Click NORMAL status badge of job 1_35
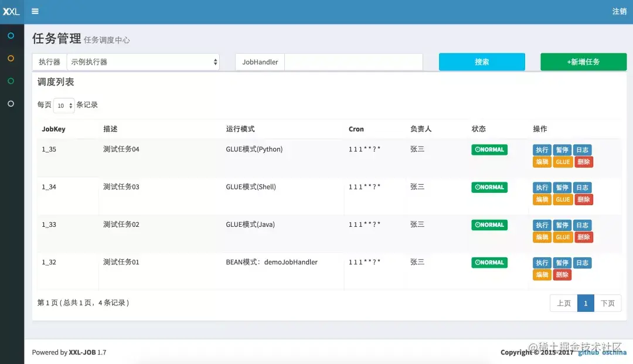The height and width of the screenshot is (364, 633). [489, 149]
